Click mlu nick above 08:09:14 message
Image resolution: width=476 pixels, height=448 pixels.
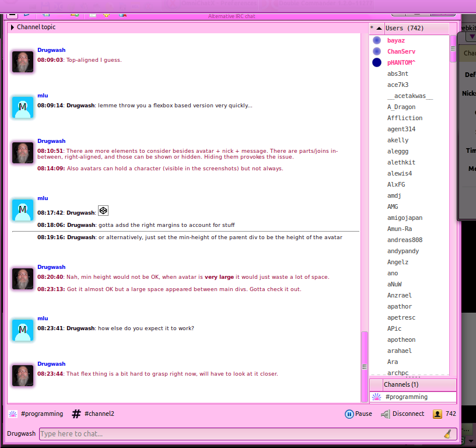click(x=43, y=96)
